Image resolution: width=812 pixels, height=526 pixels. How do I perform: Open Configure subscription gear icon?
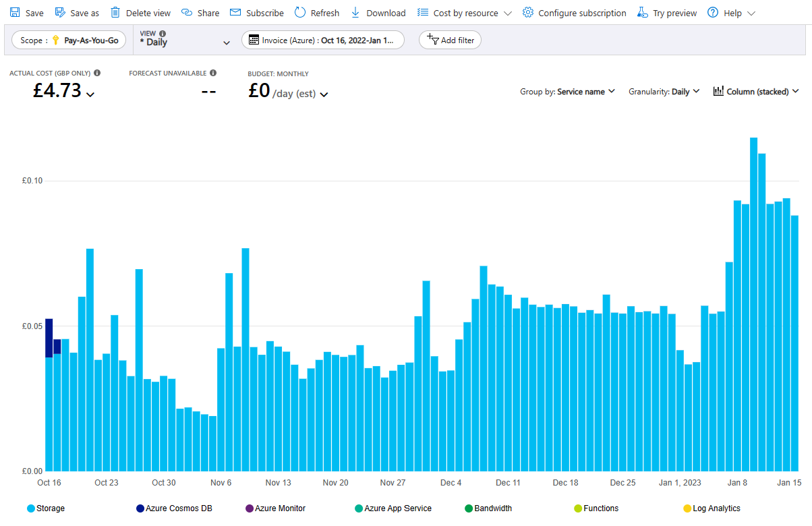528,13
